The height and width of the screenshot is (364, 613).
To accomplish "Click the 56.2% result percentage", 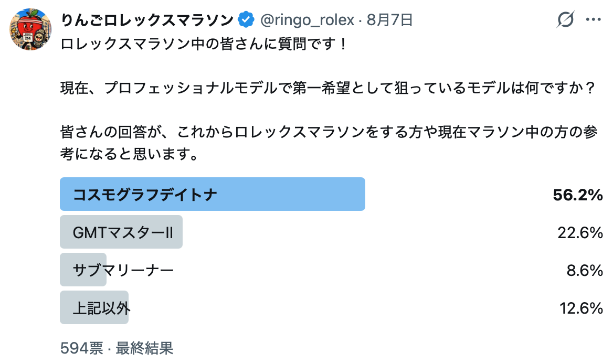I will [x=578, y=195].
